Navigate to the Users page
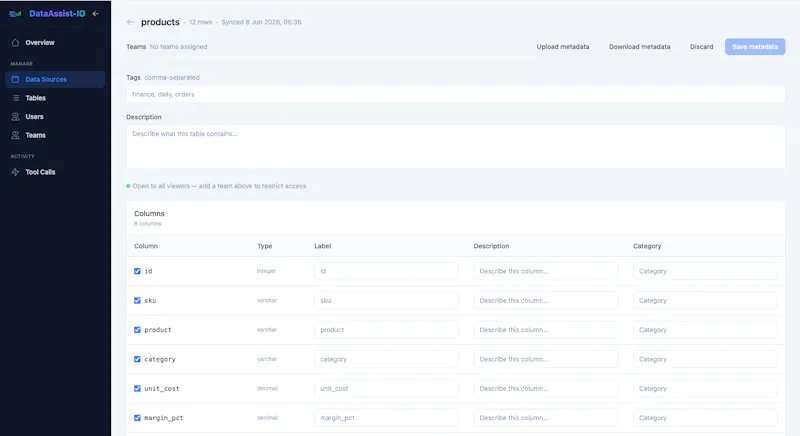 (x=55, y=117)
